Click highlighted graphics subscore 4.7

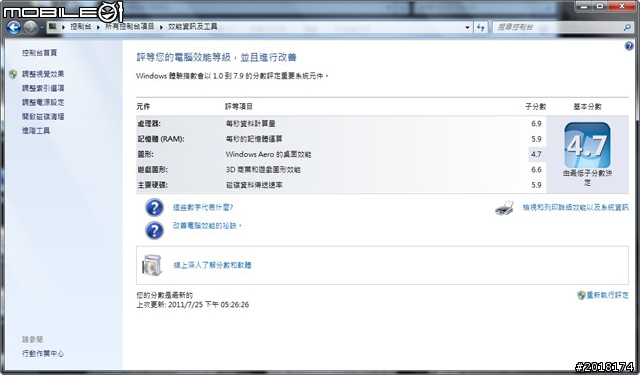(x=536, y=154)
